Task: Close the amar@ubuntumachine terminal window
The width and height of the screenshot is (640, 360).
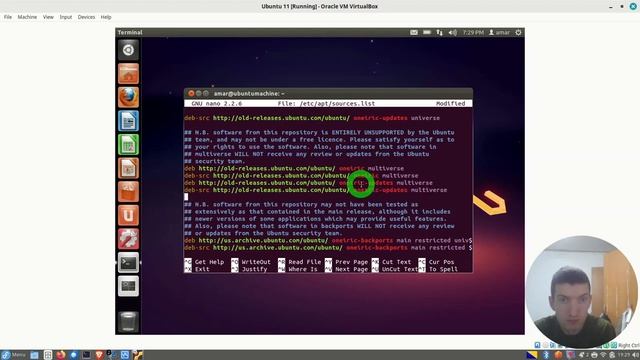Action: 191,93
